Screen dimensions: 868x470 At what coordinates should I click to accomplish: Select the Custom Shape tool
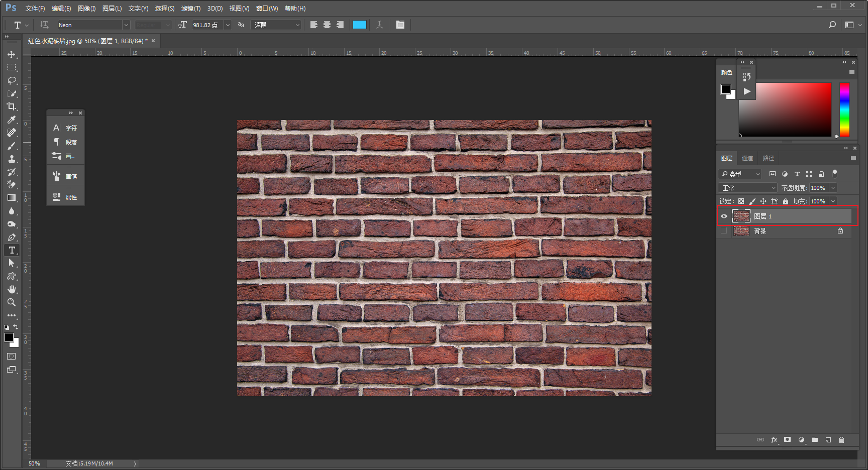click(x=12, y=276)
